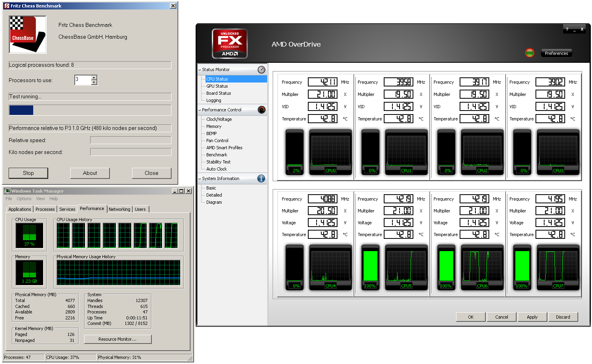This screenshot has width=592, height=364.
Task: Click the About button in Fritz Benchmark
Action: coord(90,173)
